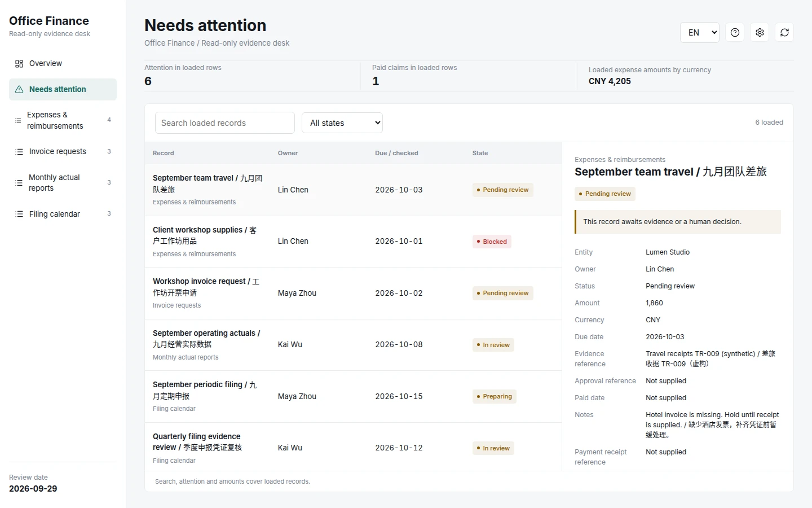812x508 pixels.
Task: Click the Monthly actual reports list icon
Action: coord(19,183)
